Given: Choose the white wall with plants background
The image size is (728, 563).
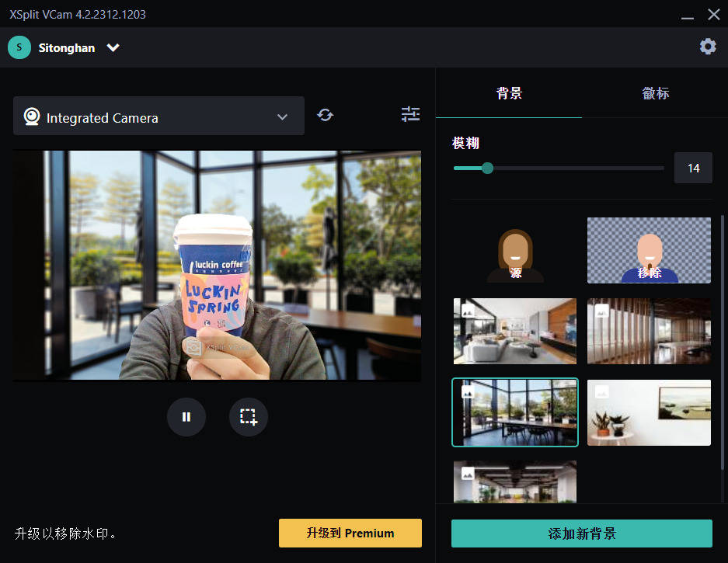Looking at the screenshot, I should (649, 412).
